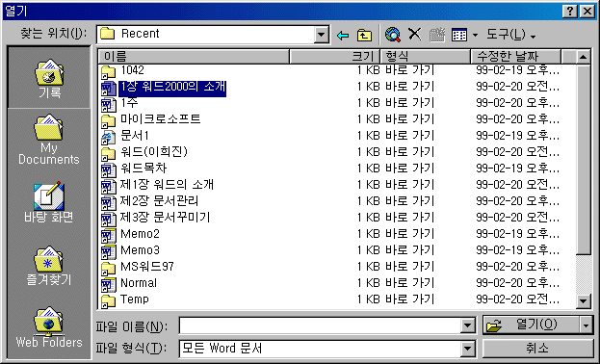Select the Temp folder

134,299
